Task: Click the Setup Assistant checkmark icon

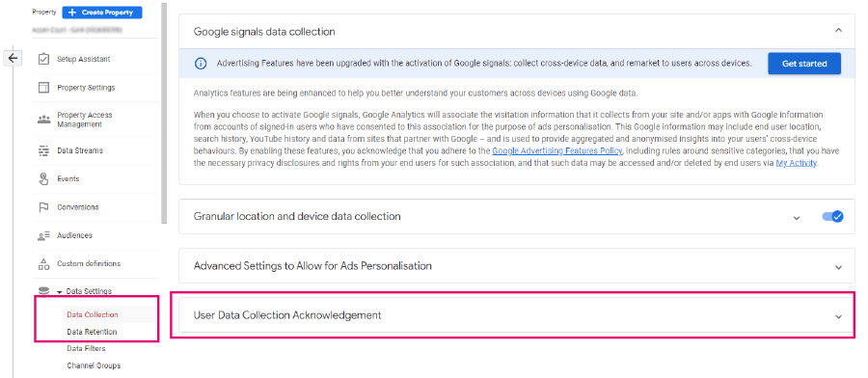Action: coord(43,59)
